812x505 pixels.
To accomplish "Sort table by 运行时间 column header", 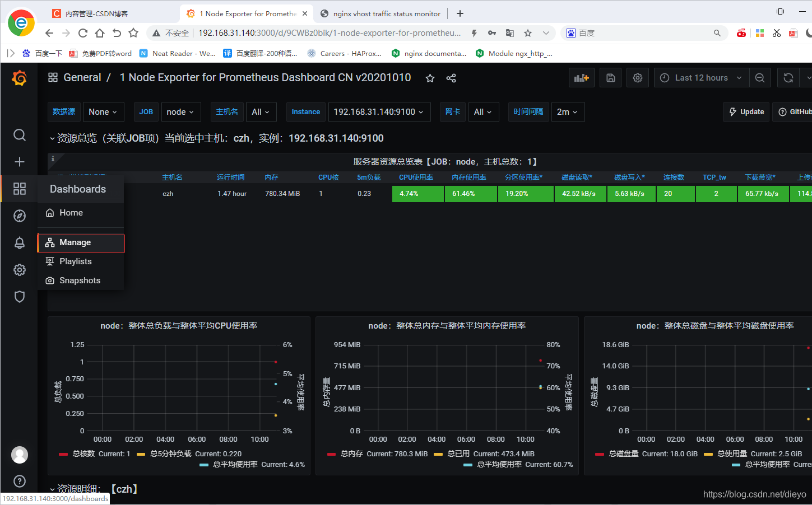I will pyautogui.click(x=230, y=177).
